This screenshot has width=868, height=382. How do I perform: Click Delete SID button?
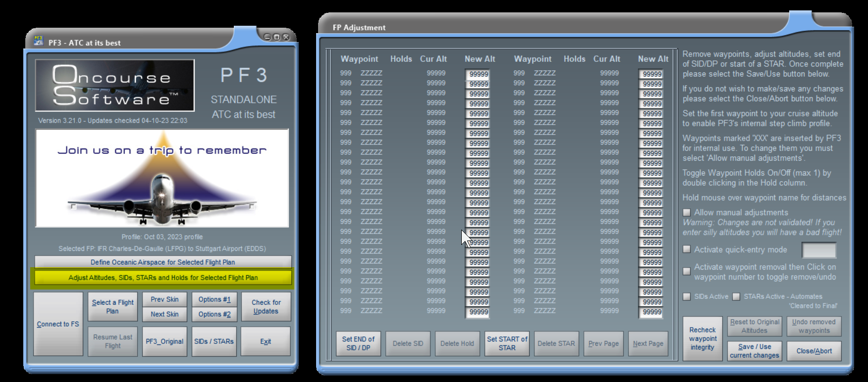click(408, 343)
